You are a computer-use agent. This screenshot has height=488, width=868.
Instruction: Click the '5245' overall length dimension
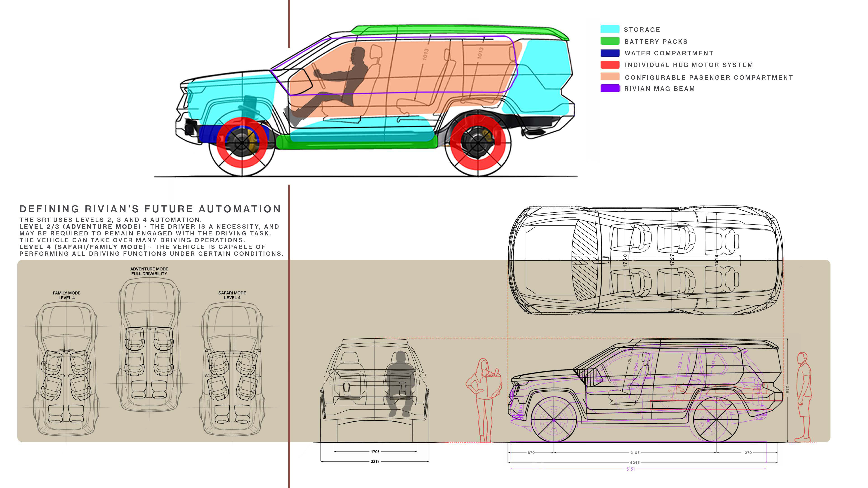coord(635,462)
